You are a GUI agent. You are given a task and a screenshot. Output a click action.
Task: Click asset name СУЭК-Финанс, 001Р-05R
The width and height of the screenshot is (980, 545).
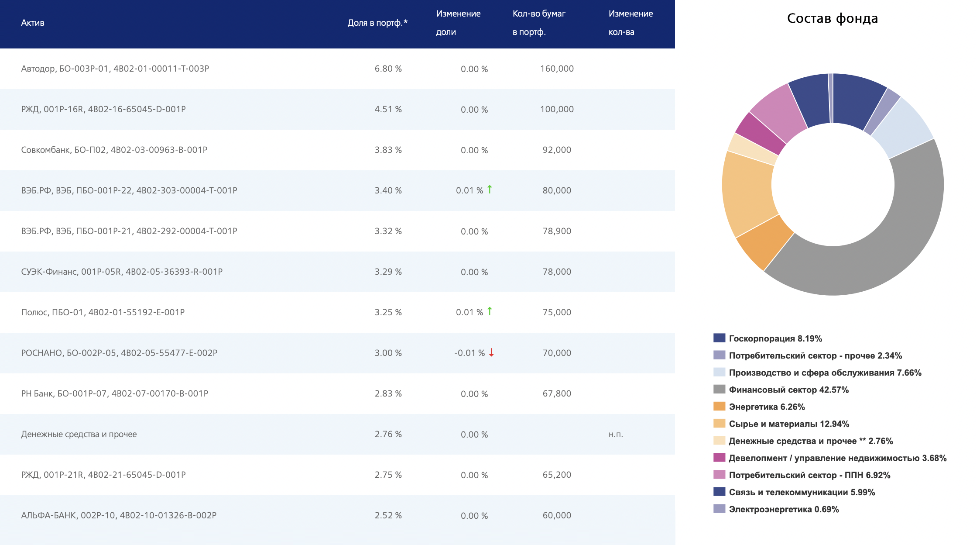[122, 272]
